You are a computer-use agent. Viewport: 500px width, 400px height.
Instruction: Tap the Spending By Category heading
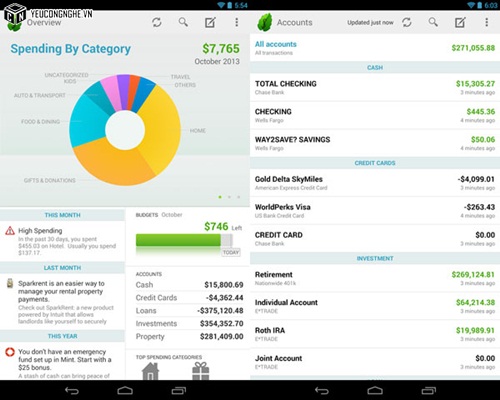(x=70, y=49)
